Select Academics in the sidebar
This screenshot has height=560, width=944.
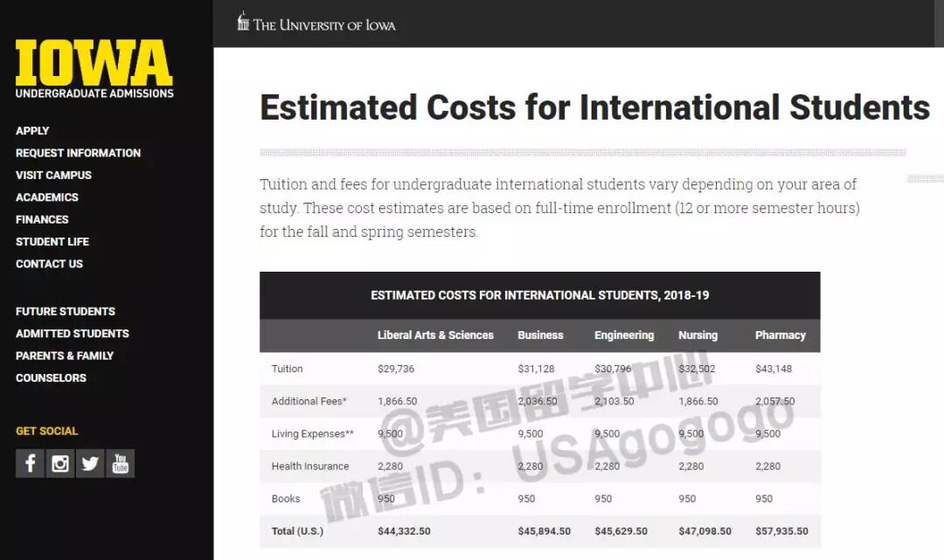47,197
